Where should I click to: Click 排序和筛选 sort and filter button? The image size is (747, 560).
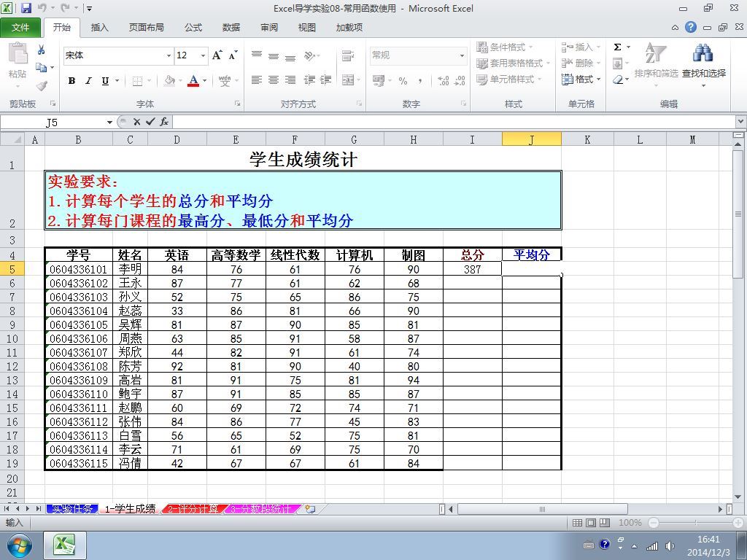pos(656,64)
